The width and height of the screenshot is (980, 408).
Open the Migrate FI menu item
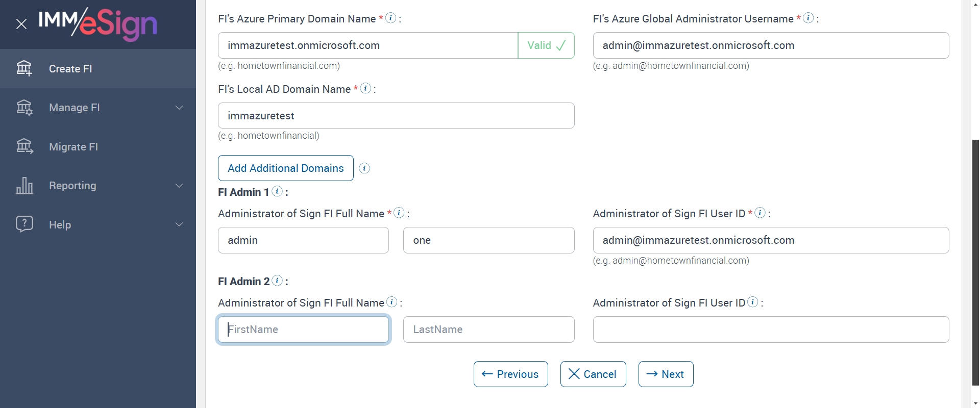73,147
